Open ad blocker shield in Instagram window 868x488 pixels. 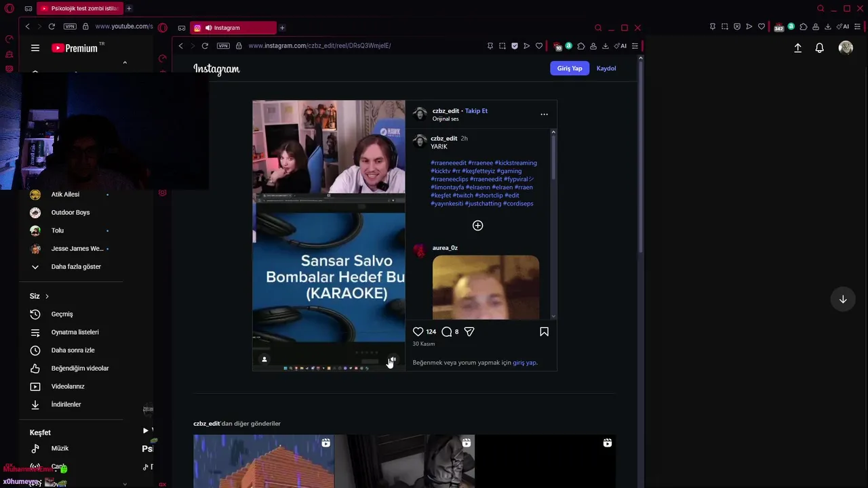tap(515, 46)
